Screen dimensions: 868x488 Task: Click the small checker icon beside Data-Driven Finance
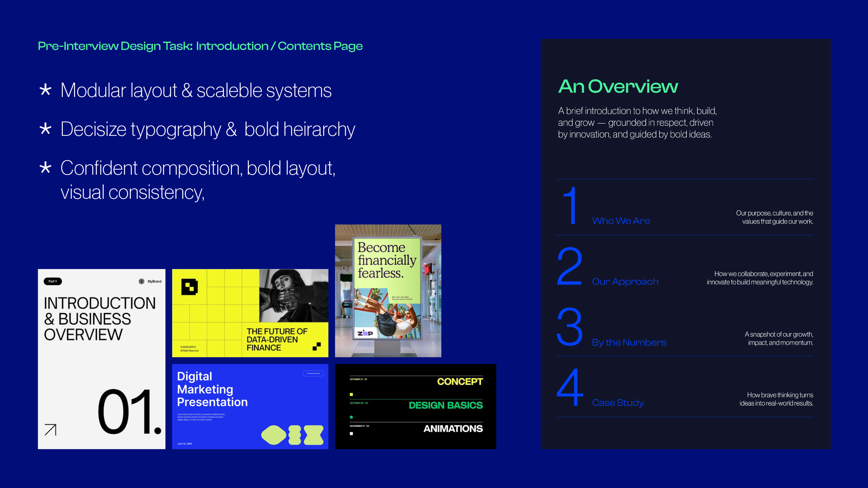pos(317,346)
